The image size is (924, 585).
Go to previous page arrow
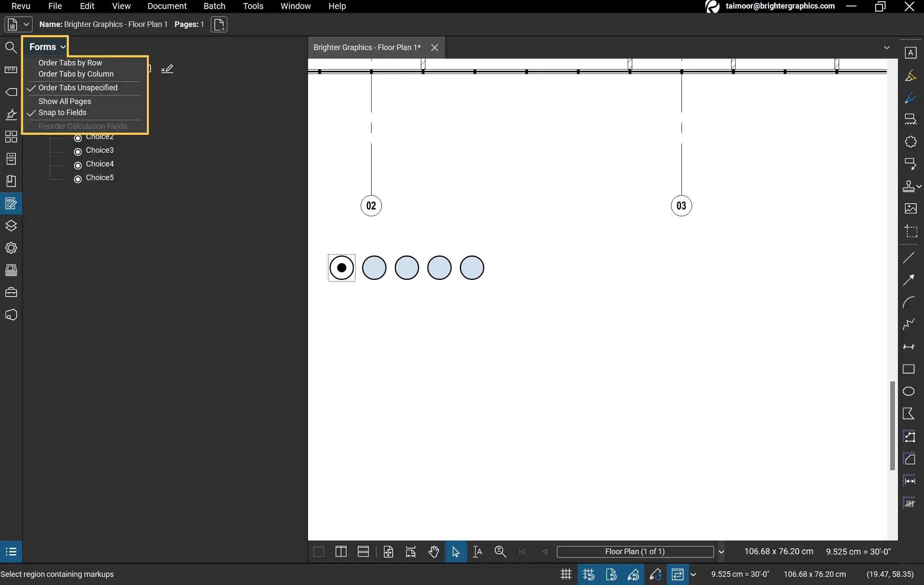(545, 552)
